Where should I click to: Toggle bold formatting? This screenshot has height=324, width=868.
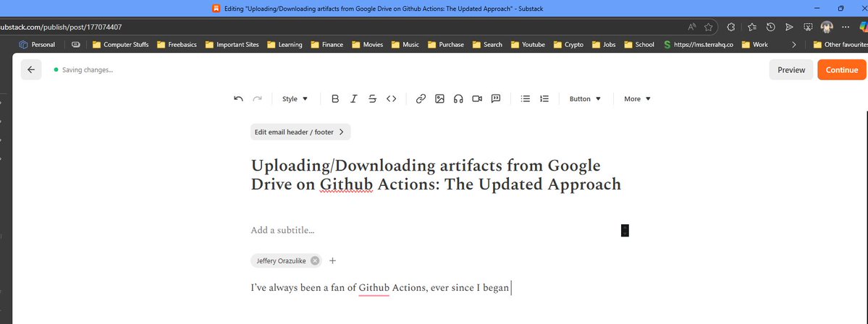coord(335,99)
